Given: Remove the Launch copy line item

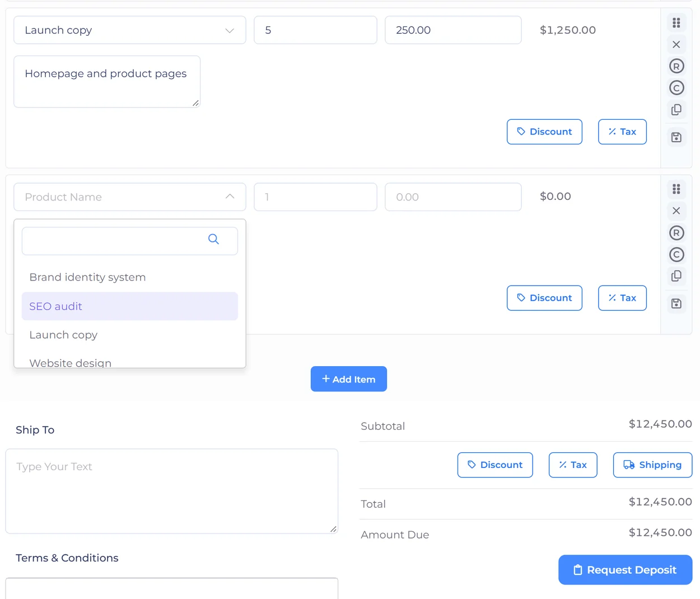Looking at the screenshot, I should pos(676,45).
